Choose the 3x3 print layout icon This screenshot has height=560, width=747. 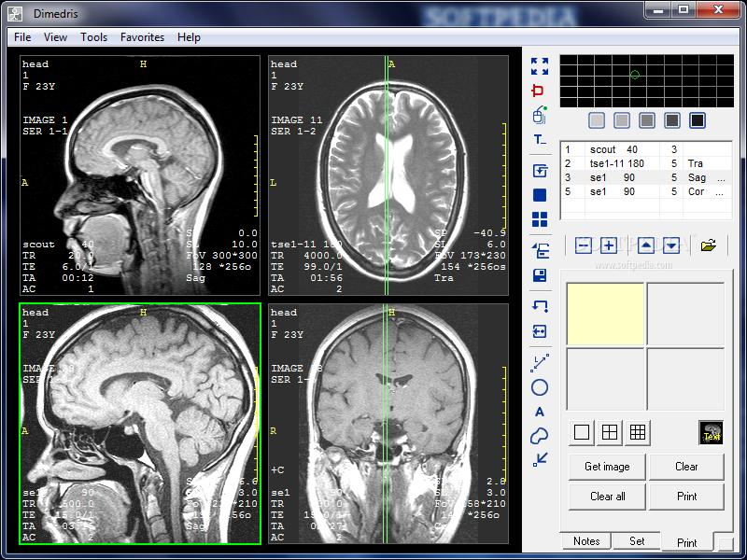point(637,432)
